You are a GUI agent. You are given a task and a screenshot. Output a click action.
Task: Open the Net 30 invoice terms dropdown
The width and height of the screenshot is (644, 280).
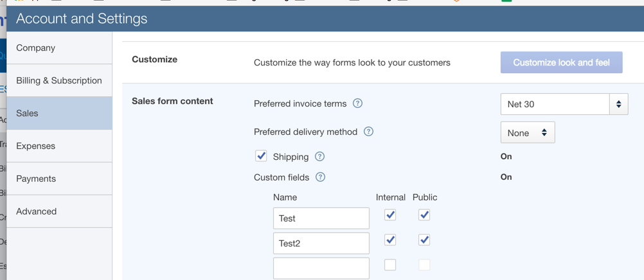564,104
